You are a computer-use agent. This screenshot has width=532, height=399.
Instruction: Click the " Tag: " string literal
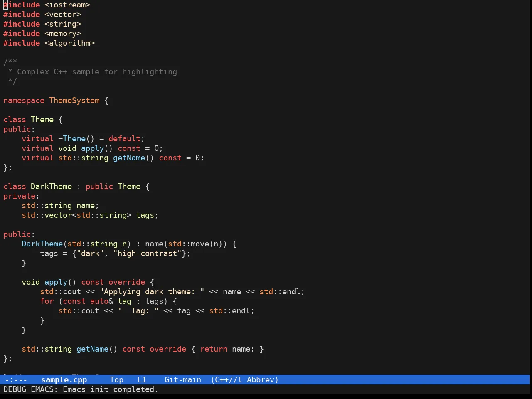click(x=138, y=311)
